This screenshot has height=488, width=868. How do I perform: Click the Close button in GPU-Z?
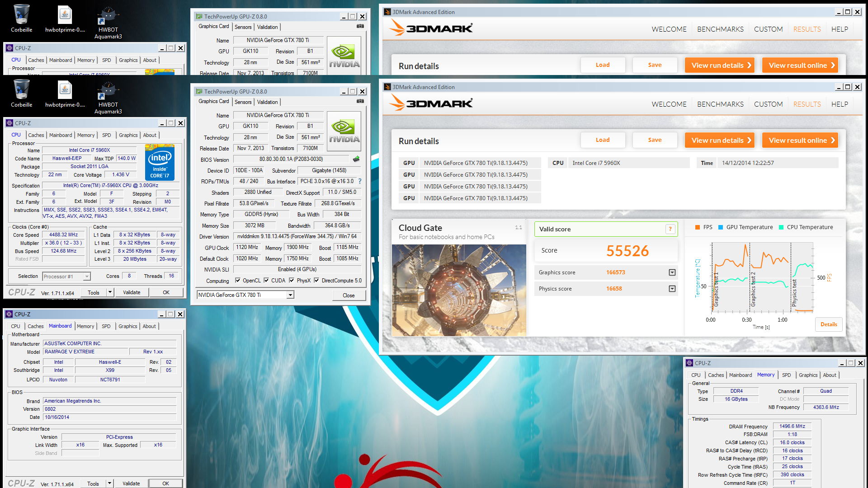point(349,296)
